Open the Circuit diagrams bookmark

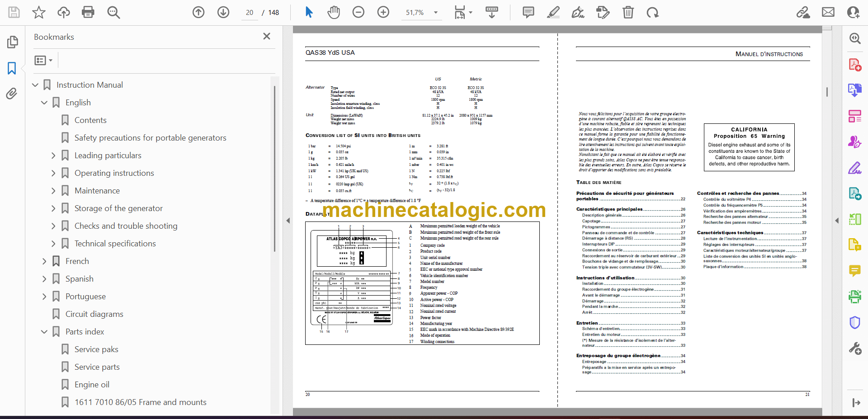point(94,314)
